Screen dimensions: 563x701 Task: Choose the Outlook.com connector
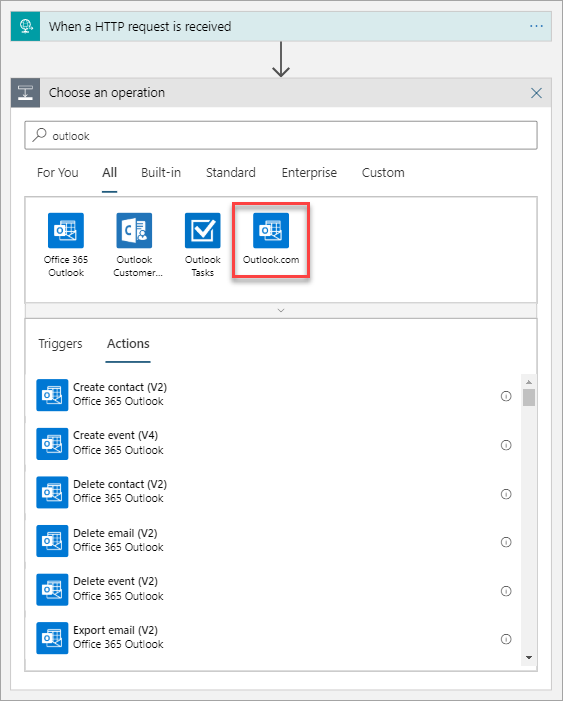271,230
